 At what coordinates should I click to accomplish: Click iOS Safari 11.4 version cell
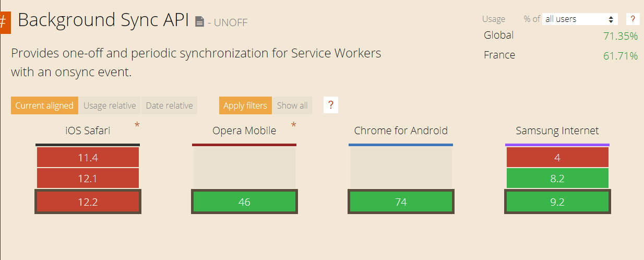(88, 157)
